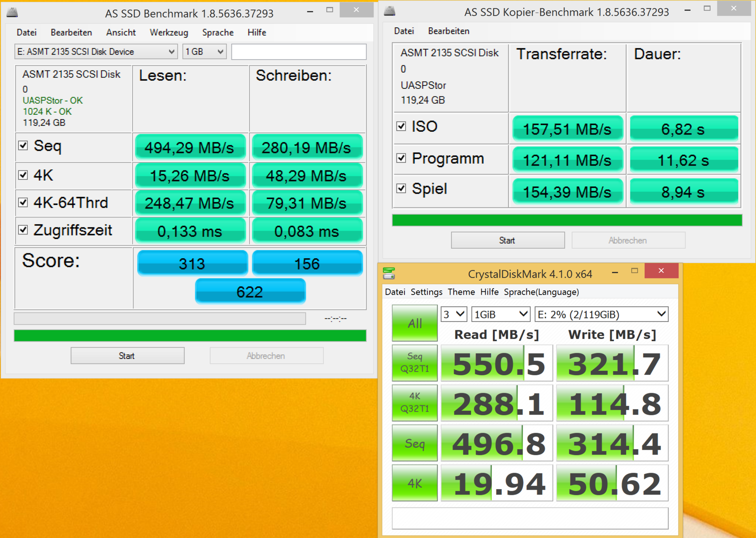The image size is (756, 538).
Task: Open the E: ASMT 2135 drive dropdown
Action: [96, 52]
